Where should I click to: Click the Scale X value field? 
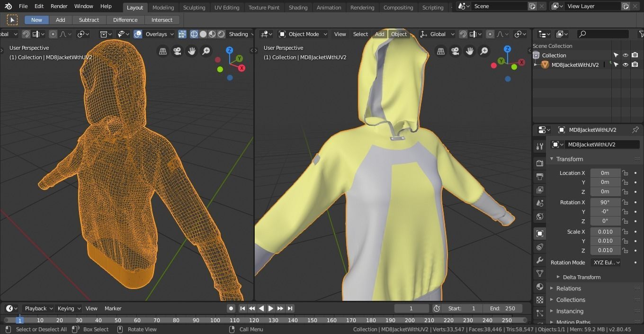click(x=605, y=232)
